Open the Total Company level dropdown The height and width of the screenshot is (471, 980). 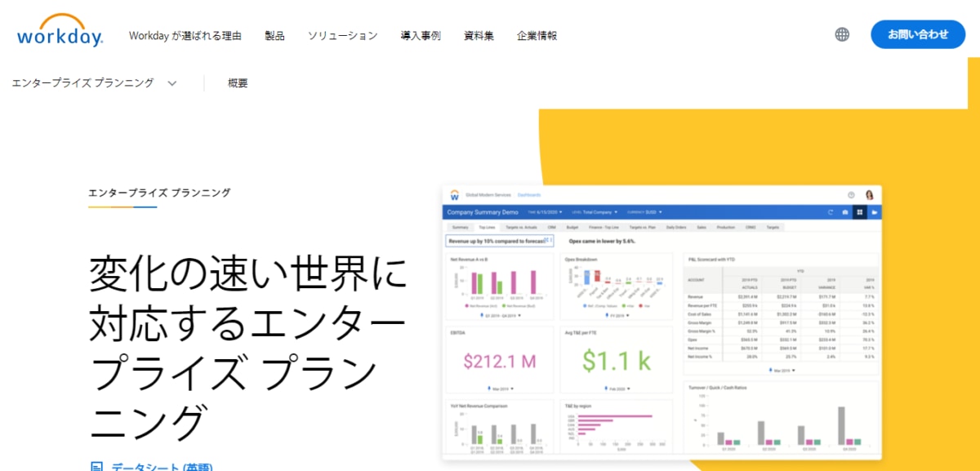tap(599, 211)
